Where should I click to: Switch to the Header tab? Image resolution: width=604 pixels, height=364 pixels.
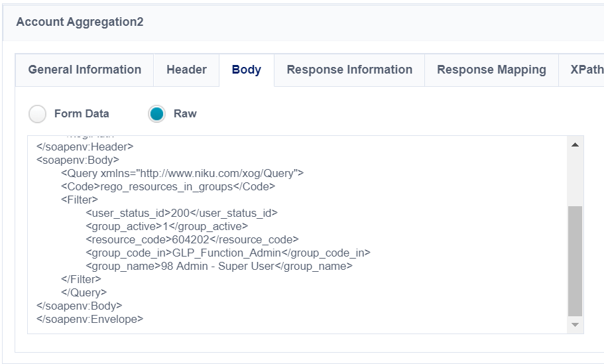(x=186, y=70)
